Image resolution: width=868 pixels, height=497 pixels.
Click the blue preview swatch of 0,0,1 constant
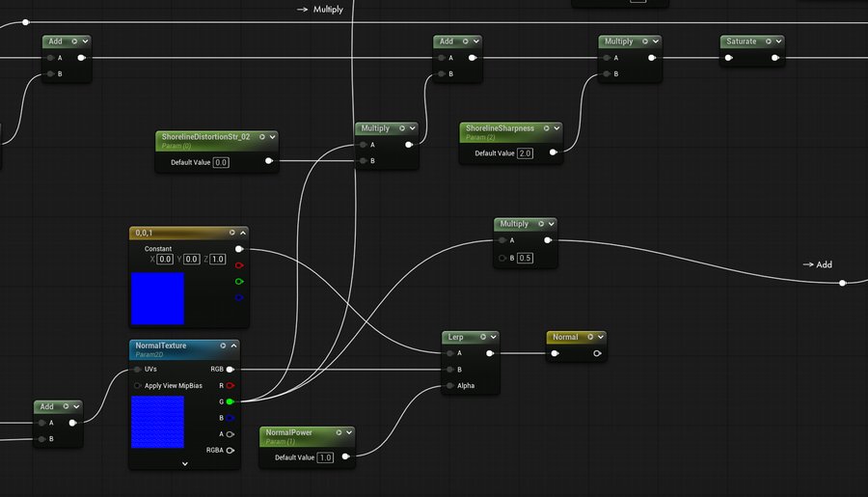157,298
